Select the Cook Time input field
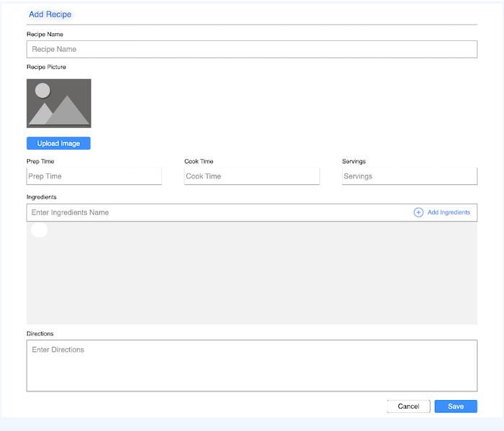 (252, 176)
